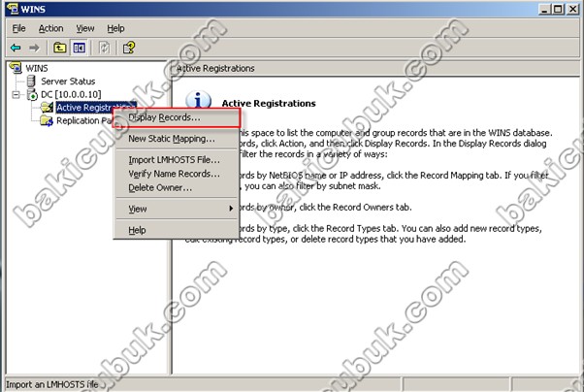The width and height of the screenshot is (584, 392).
Task: Choose Display Records from context menu
Action: 177,117
